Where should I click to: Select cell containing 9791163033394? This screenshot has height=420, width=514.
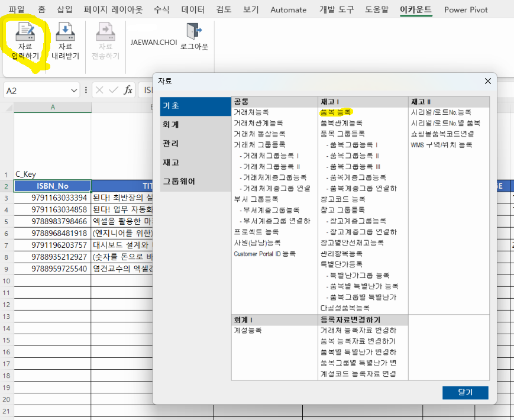click(53, 198)
